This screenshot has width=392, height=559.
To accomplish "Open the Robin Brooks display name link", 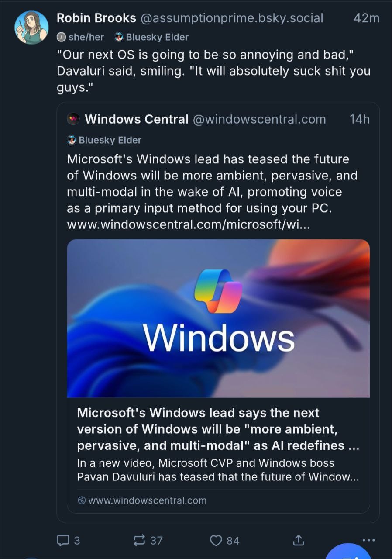I will point(96,18).
